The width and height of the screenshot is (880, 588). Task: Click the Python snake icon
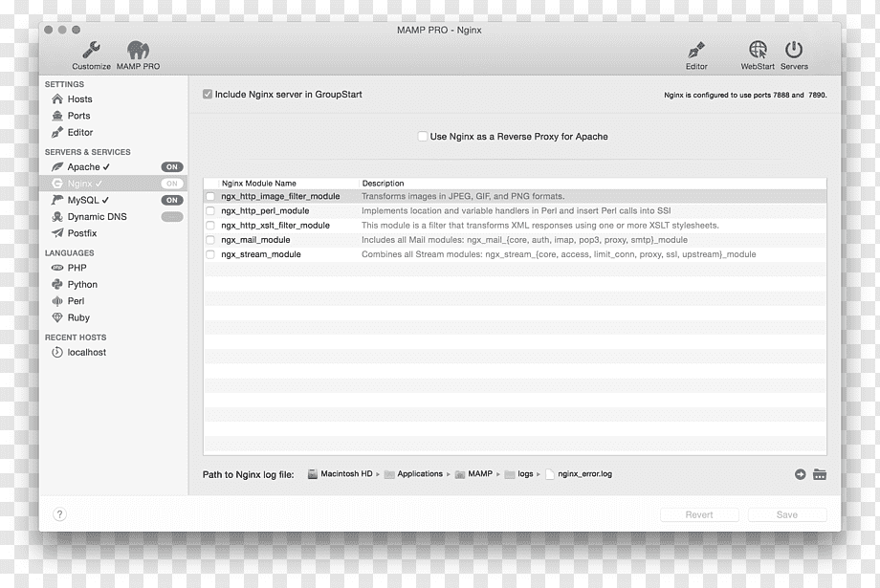57,285
